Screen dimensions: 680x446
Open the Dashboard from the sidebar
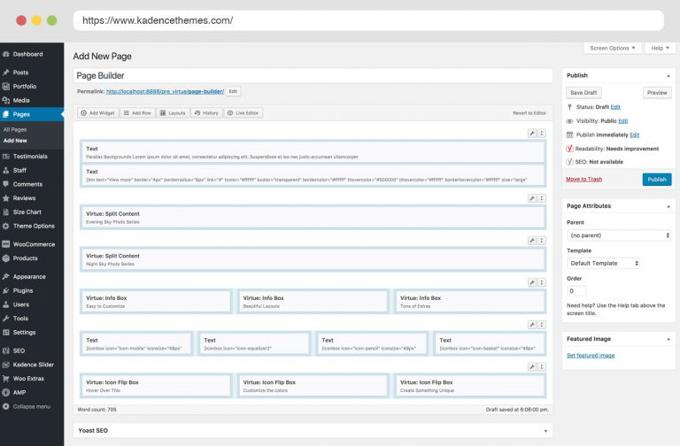click(27, 54)
